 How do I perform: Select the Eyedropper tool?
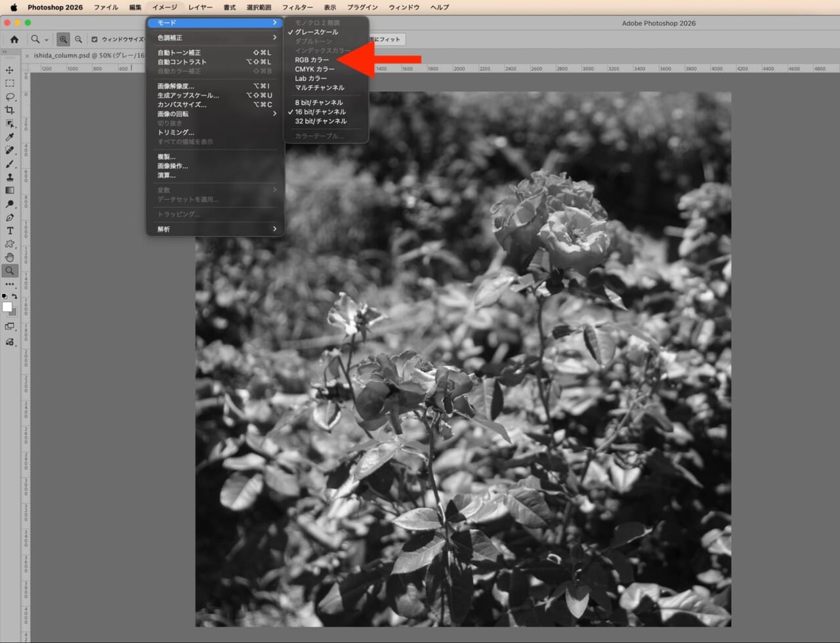pyautogui.click(x=9, y=137)
